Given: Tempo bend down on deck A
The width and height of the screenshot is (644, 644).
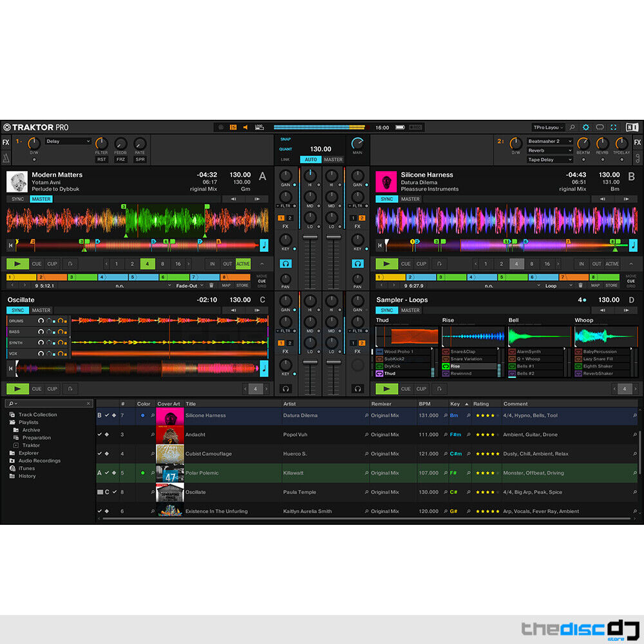Looking at the screenshot, I should pos(233,199).
